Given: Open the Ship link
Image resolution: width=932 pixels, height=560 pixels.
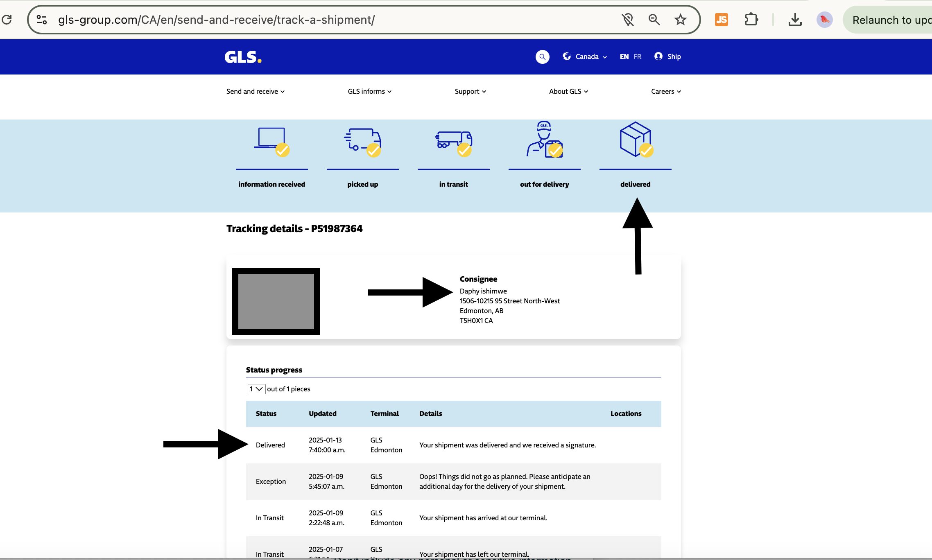Looking at the screenshot, I should click(674, 56).
